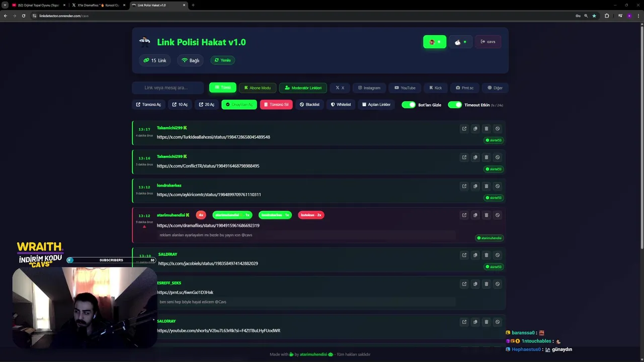The image size is (644, 362).
Task: Delete all links with Tümünü Sil
Action: pyautogui.click(x=276, y=105)
